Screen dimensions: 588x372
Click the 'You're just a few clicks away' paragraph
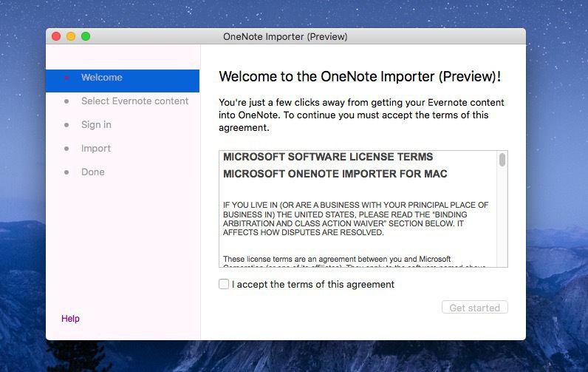[361, 115]
